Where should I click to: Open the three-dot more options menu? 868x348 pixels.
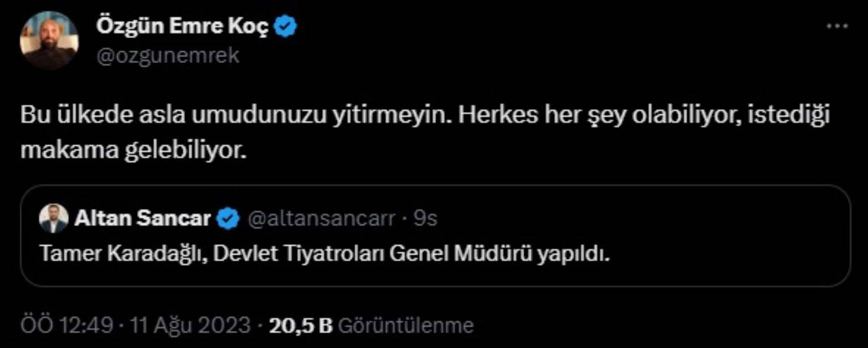[838, 26]
